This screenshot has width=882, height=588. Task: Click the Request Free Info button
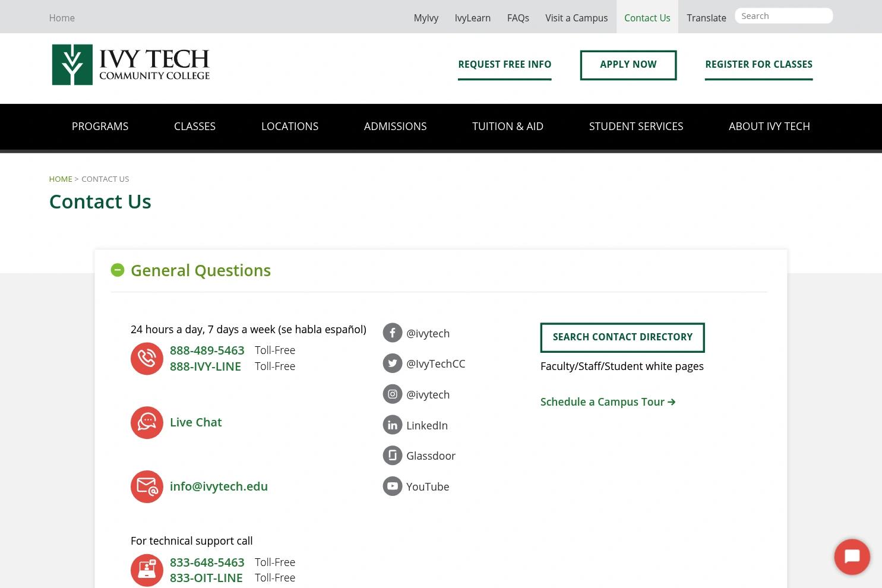pyautogui.click(x=505, y=65)
